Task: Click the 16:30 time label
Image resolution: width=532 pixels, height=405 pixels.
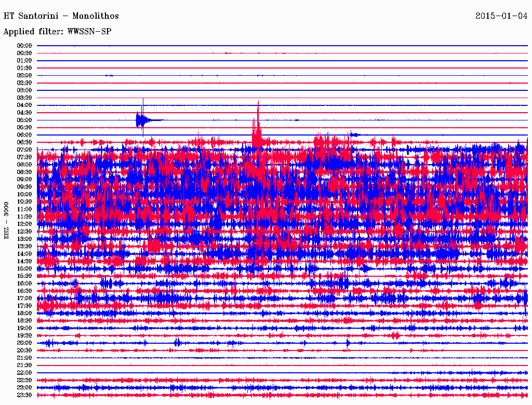Action: [x=24, y=291]
